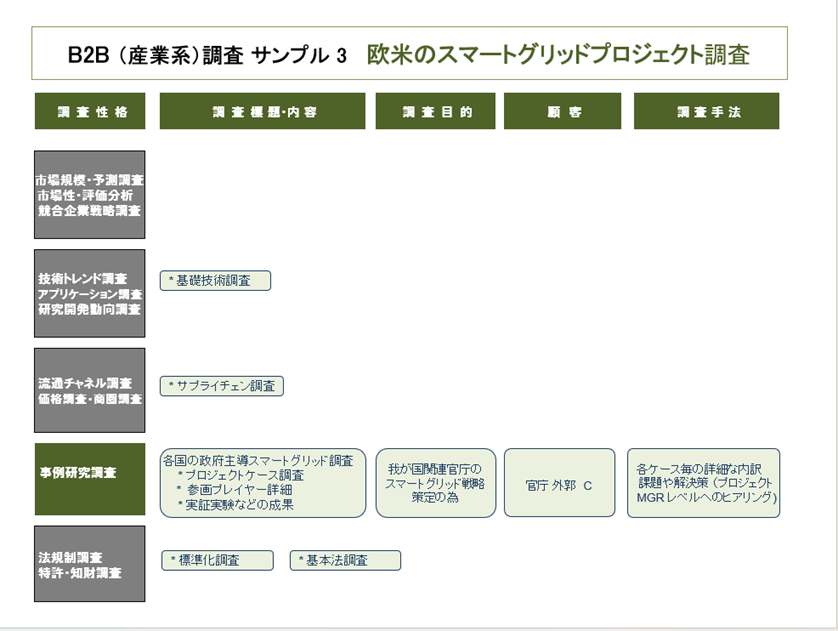Click the *標準化調査 label

pyautogui.click(x=218, y=560)
